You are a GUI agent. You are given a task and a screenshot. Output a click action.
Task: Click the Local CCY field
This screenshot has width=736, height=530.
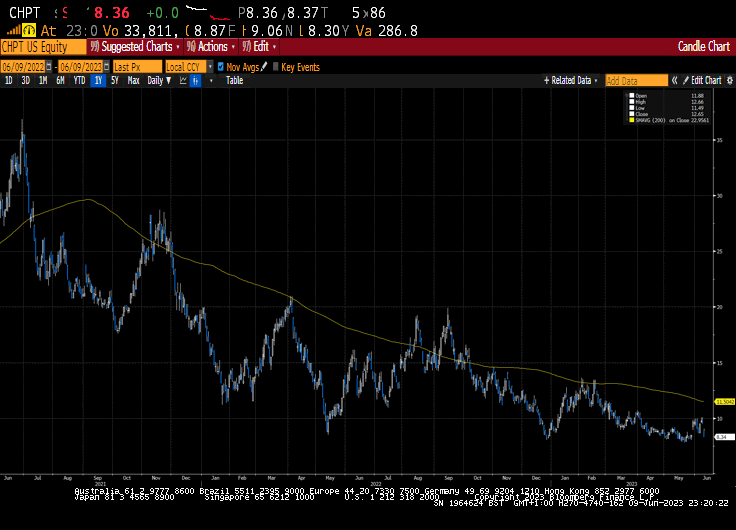[186, 67]
